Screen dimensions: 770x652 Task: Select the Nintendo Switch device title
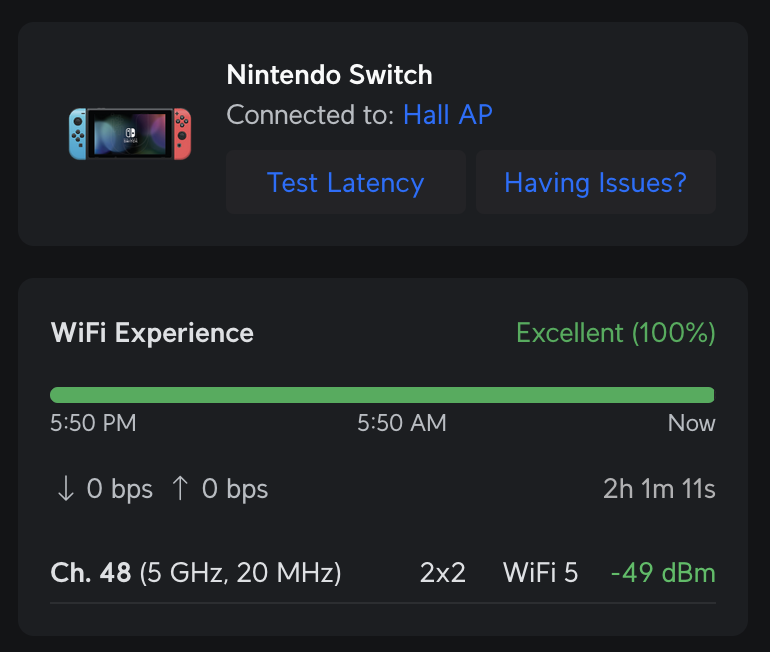[x=329, y=75]
